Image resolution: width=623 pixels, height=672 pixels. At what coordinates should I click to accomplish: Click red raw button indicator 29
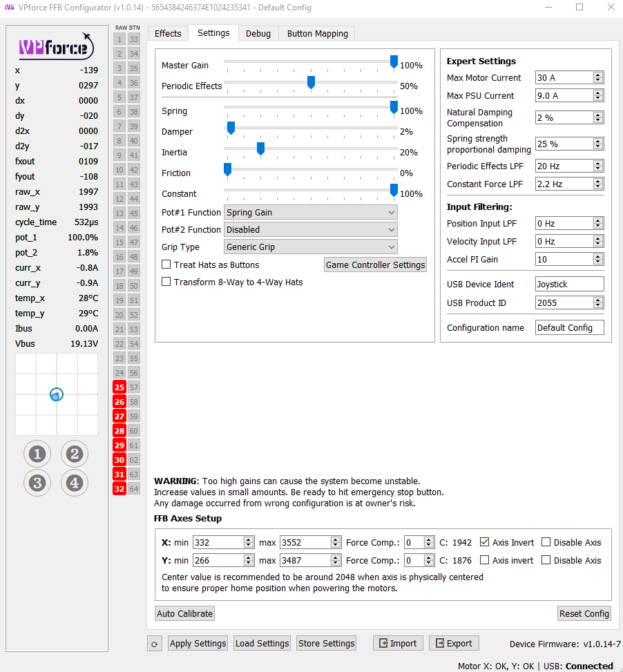point(119,445)
